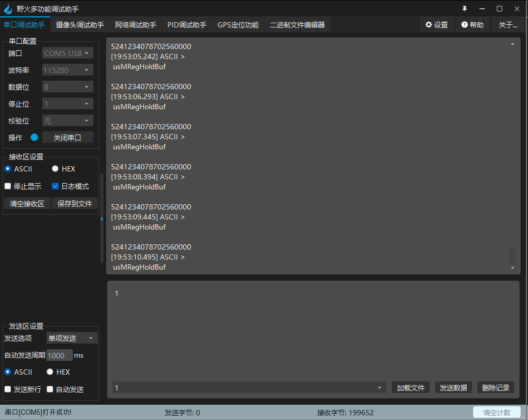Click 清空接收区 button

pyautogui.click(x=27, y=204)
